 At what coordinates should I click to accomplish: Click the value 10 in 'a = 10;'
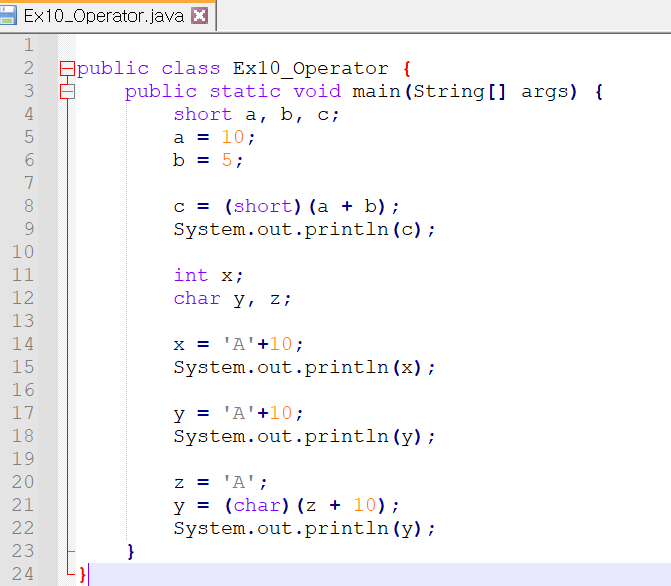pyautogui.click(x=233, y=137)
